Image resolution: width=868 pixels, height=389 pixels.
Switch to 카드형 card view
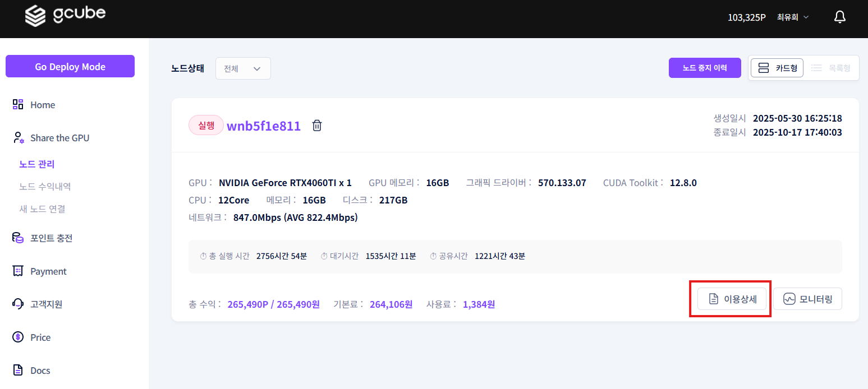coord(777,68)
